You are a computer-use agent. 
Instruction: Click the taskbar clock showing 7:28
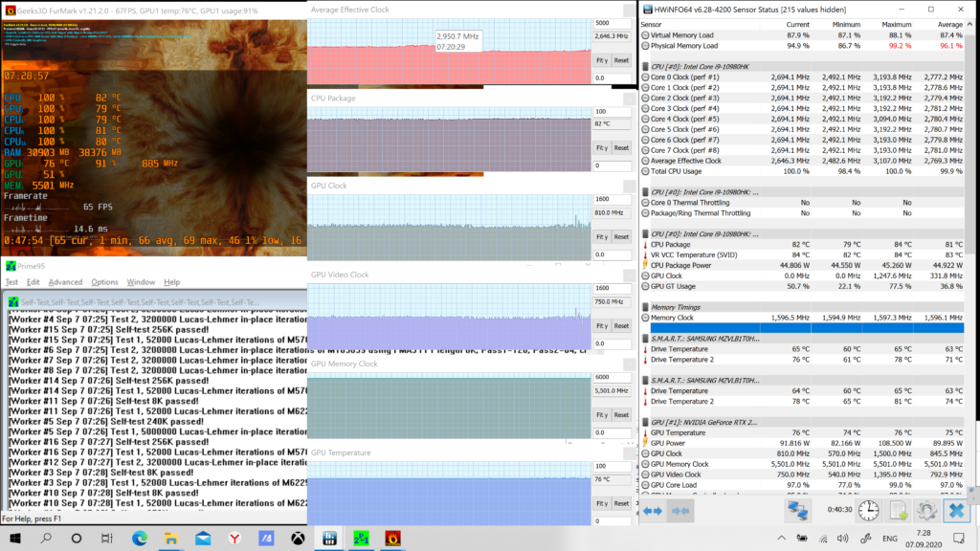point(924,533)
